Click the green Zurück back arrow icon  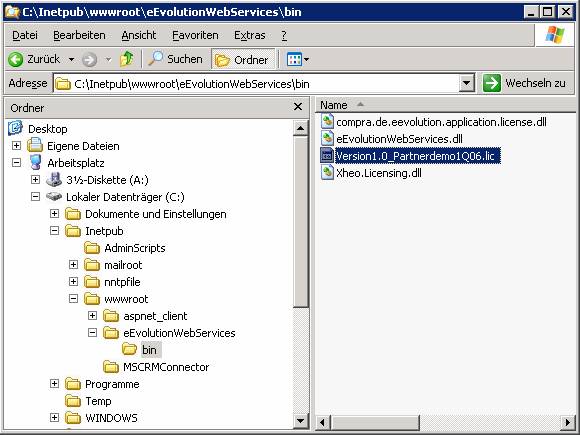[x=16, y=59]
